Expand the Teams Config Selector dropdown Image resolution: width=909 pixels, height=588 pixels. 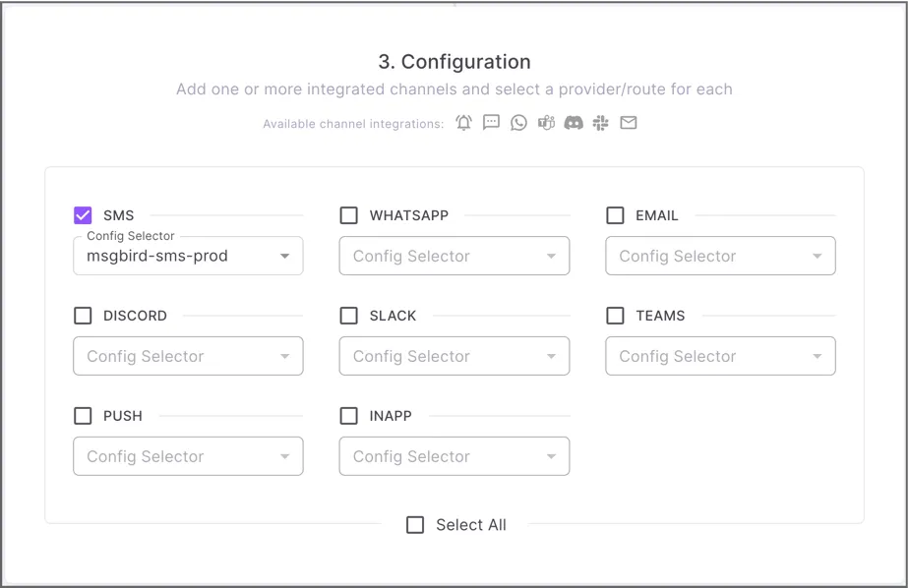point(720,357)
